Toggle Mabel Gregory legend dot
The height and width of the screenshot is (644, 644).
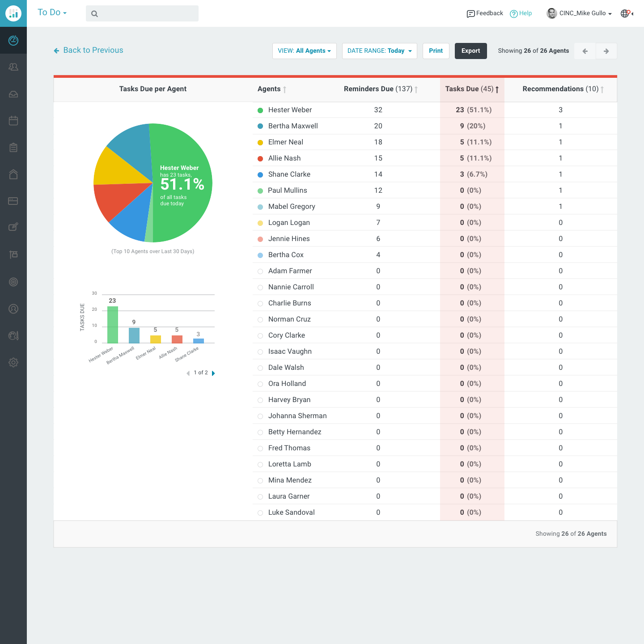pyautogui.click(x=260, y=207)
